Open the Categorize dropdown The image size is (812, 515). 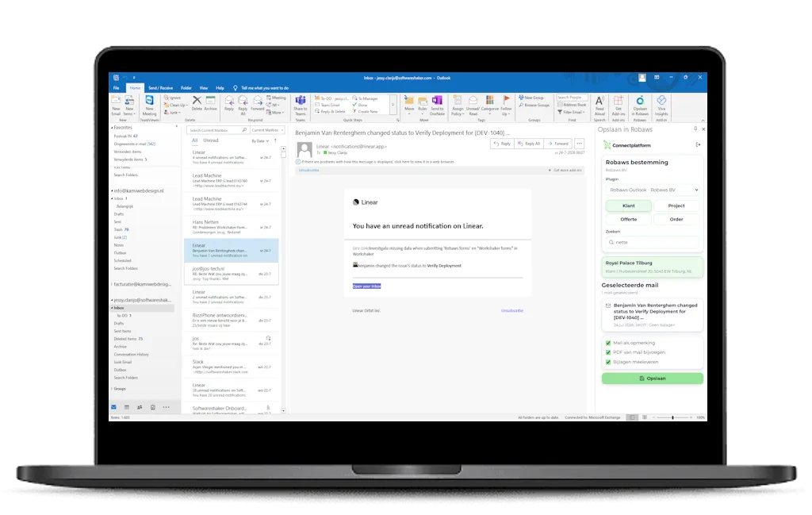[x=489, y=105]
